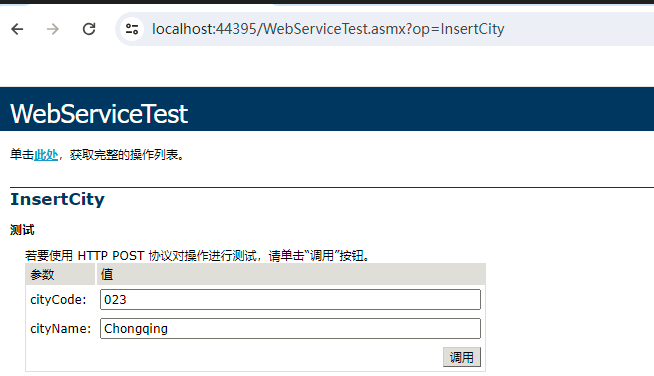654x376 pixels.
Task: Click into the cityName value field
Action: click(290, 328)
